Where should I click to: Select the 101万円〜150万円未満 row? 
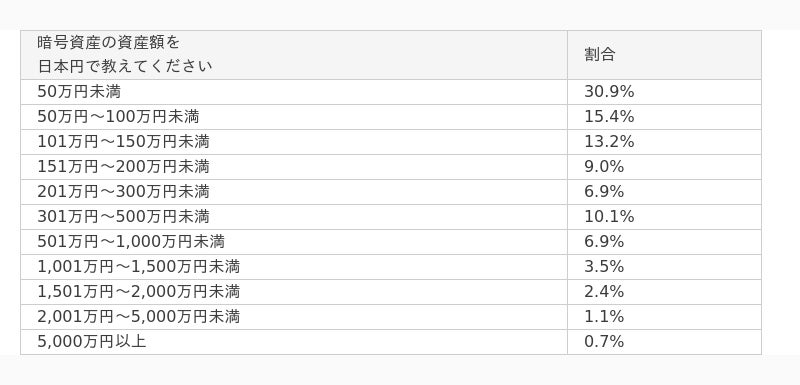point(391,142)
